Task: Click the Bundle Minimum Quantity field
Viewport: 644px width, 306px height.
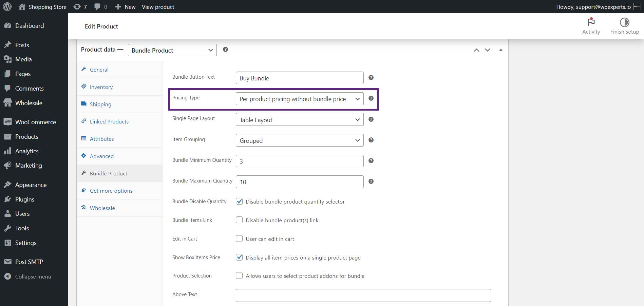Action: click(x=300, y=161)
